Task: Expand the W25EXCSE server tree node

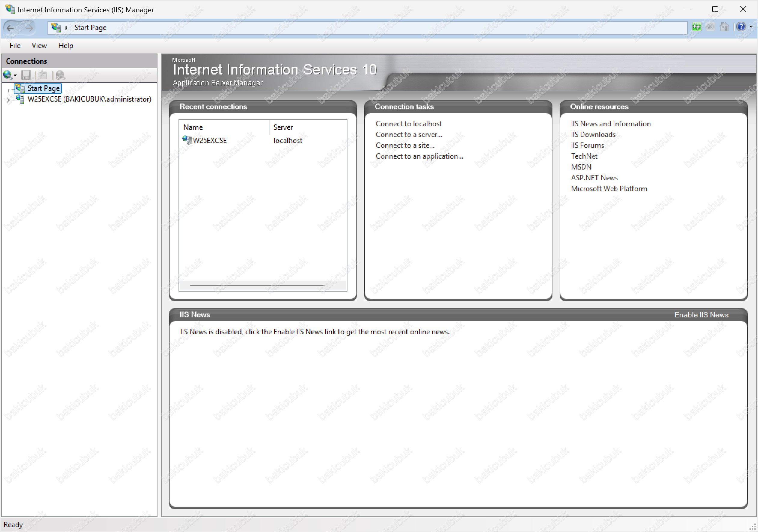Action: (8, 100)
